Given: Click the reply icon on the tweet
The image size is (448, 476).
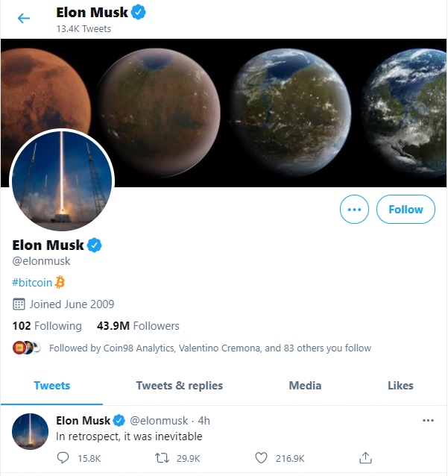Looking at the screenshot, I should [63, 457].
